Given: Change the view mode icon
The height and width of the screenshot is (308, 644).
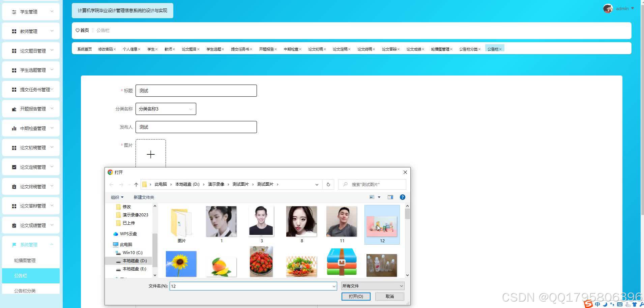Looking at the screenshot, I should 372,197.
